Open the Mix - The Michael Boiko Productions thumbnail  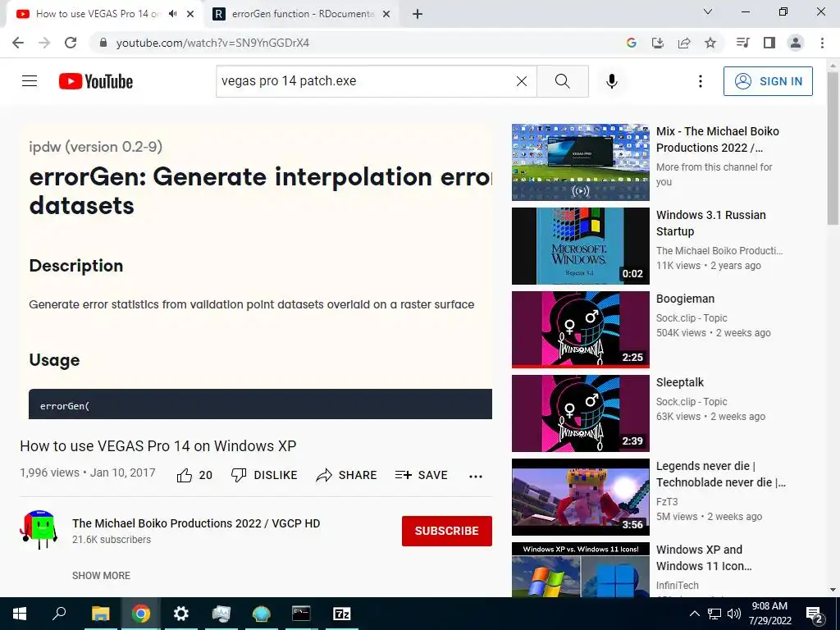(581, 162)
